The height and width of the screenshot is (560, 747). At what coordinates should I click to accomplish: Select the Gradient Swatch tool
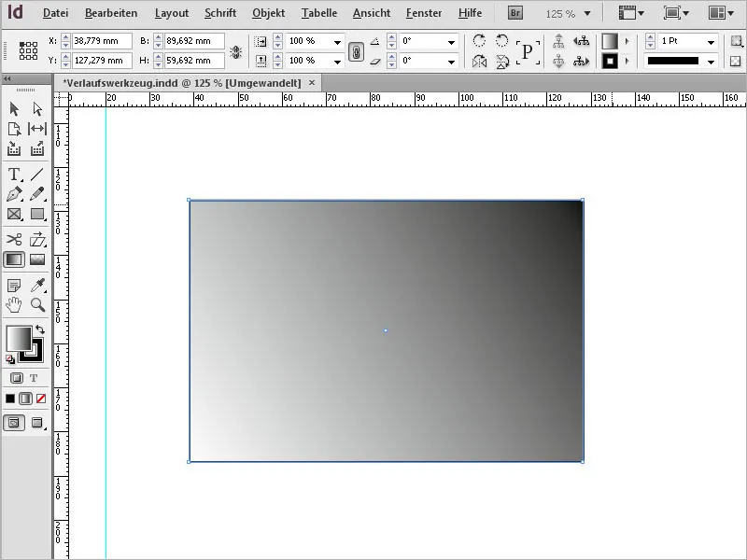[14, 259]
